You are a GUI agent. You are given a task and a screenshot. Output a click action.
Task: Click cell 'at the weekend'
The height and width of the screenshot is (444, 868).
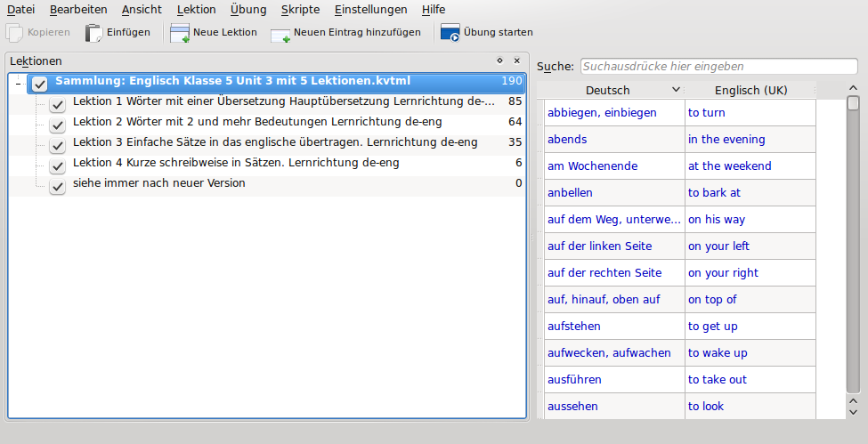click(750, 166)
